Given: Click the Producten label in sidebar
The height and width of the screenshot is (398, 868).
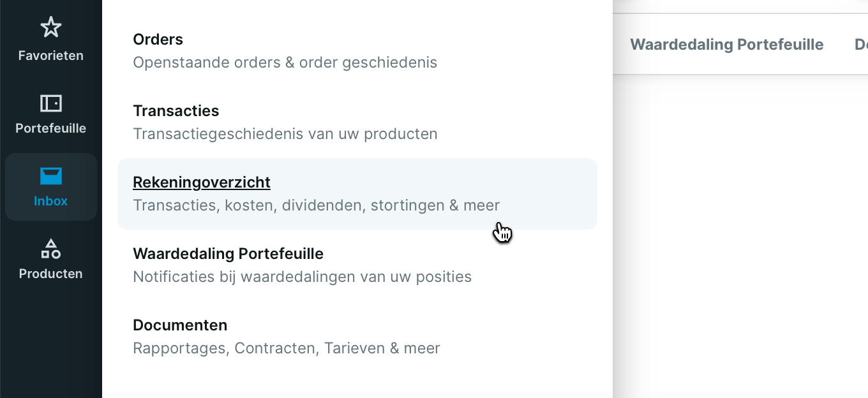Looking at the screenshot, I should 50,274.
